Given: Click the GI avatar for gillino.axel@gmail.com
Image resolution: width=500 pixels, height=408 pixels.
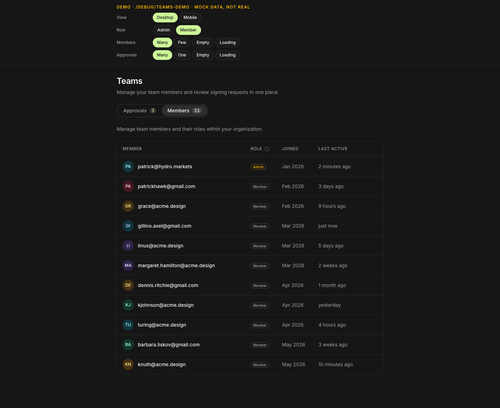Looking at the screenshot, I should point(128,226).
